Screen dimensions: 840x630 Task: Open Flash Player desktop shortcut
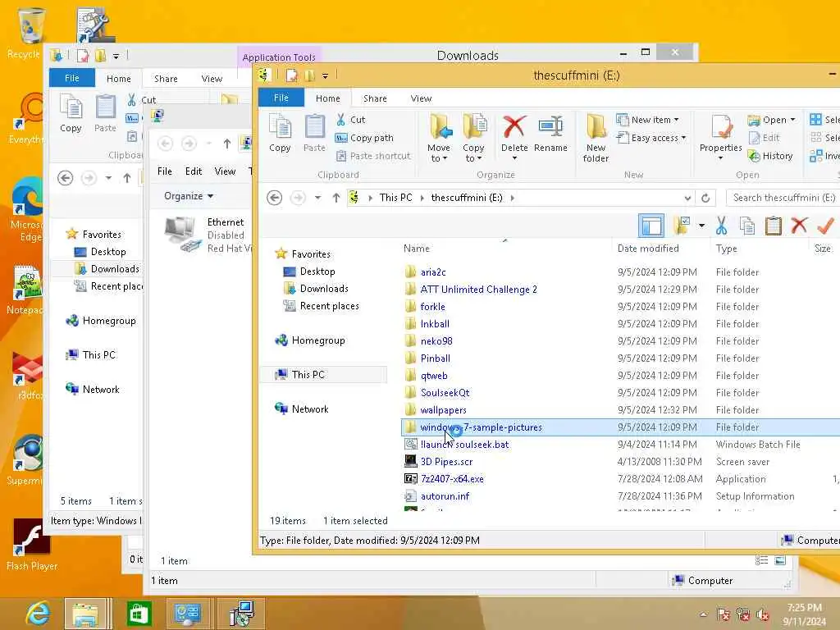click(x=32, y=545)
